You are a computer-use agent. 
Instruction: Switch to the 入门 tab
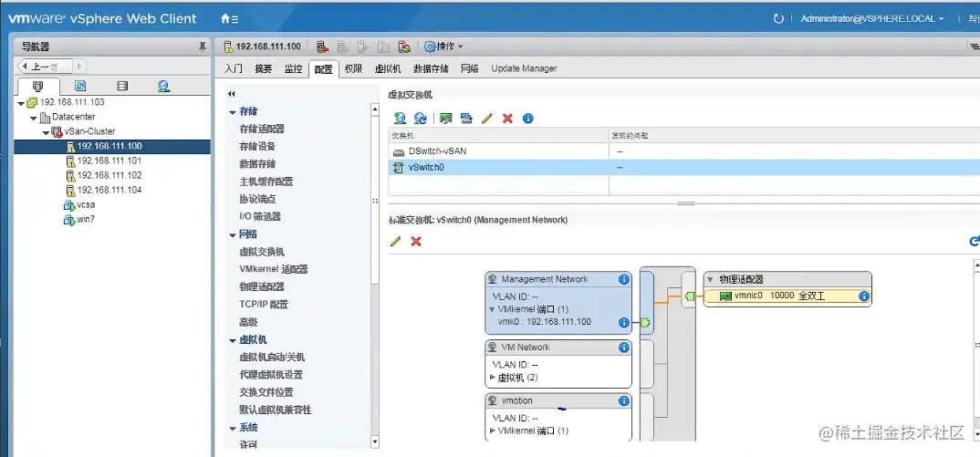coord(234,68)
